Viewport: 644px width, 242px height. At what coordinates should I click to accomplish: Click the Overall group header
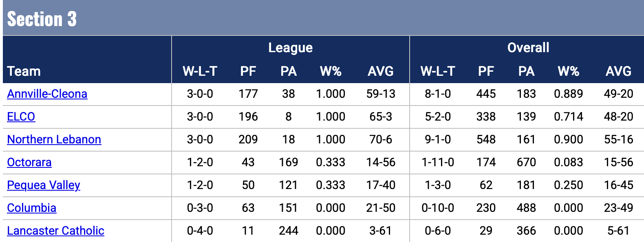[528, 48]
